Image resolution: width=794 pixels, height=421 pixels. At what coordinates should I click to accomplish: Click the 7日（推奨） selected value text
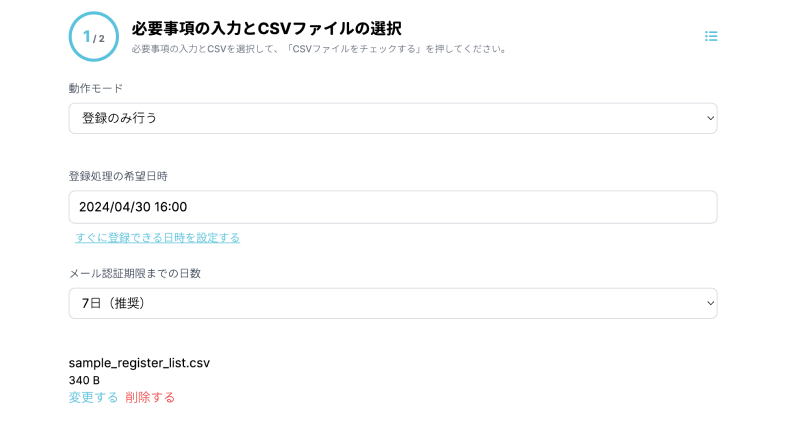[113, 303]
